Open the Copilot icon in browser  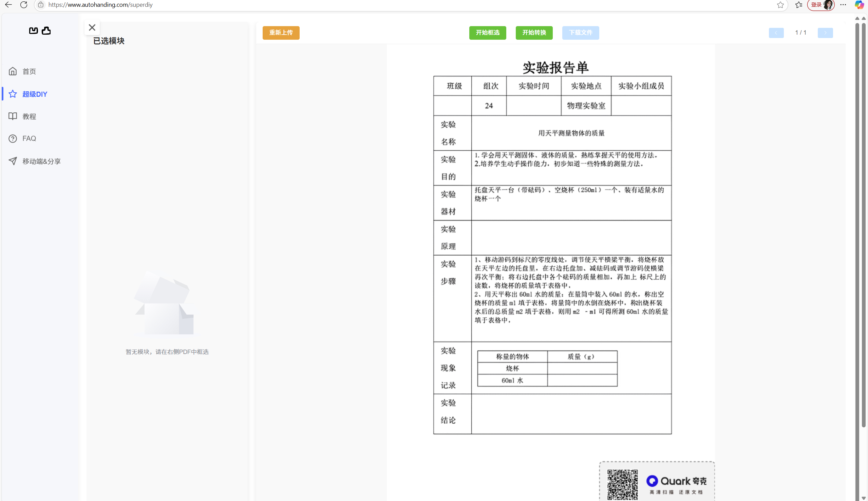point(859,5)
